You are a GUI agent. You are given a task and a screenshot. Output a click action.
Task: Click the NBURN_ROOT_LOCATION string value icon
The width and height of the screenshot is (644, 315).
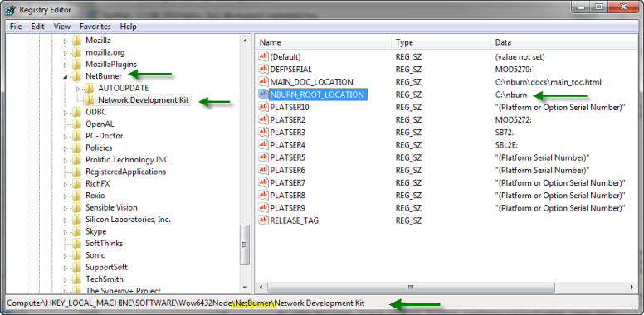tap(263, 94)
